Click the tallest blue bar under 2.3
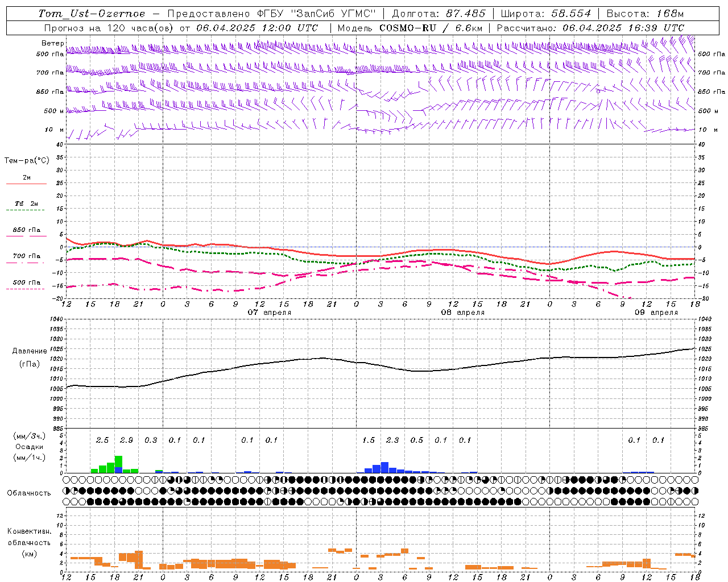728x582 pixels. (x=384, y=468)
